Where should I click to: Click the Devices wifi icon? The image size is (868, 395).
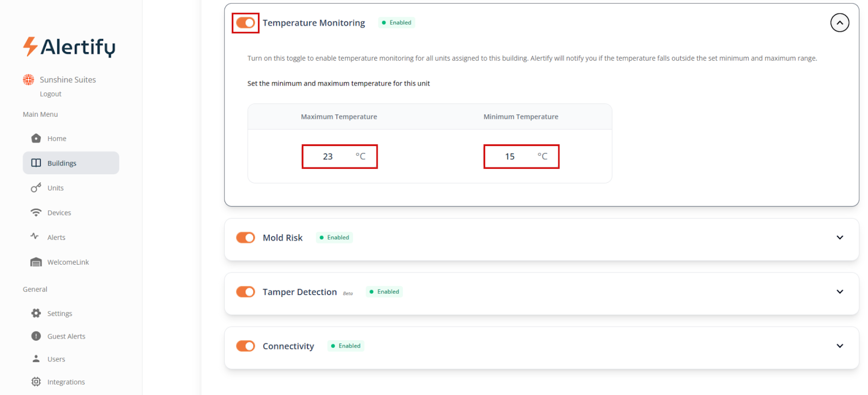point(36,213)
